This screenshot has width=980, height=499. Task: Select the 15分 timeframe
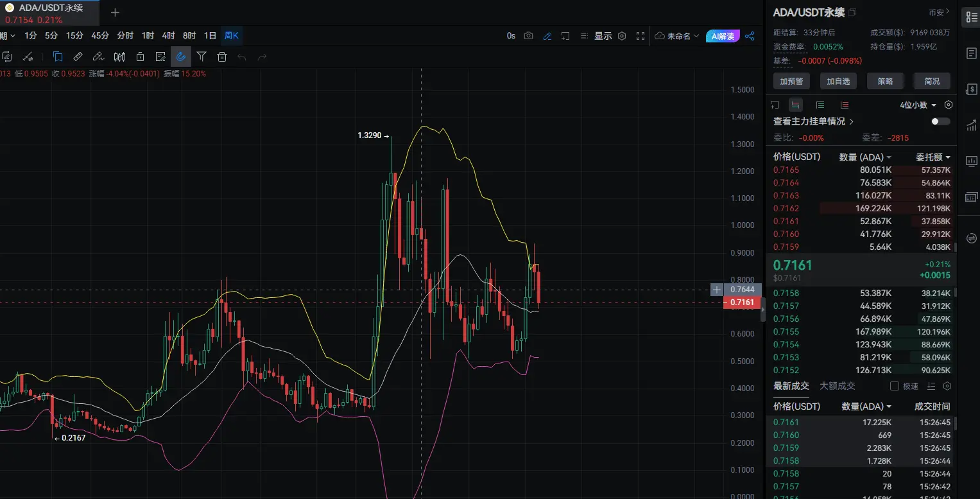pyautogui.click(x=74, y=36)
